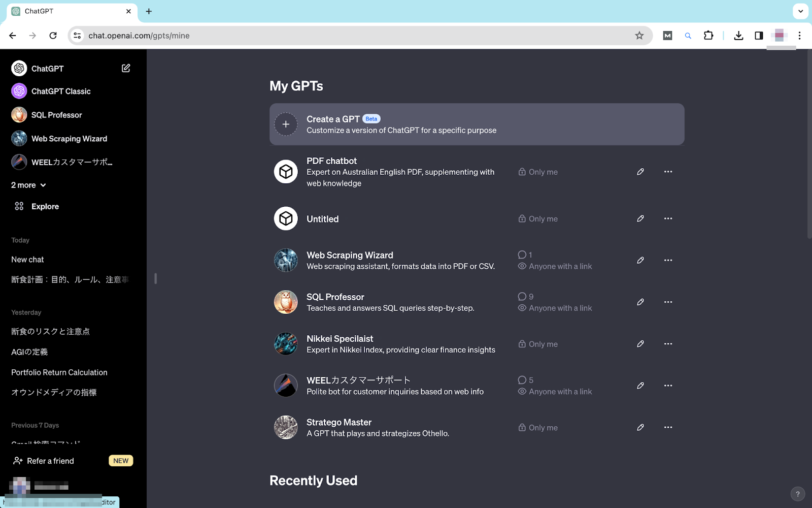Image resolution: width=812 pixels, height=508 pixels.
Task: Open the PDF chatbot GPT entry
Action: pyautogui.click(x=477, y=172)
